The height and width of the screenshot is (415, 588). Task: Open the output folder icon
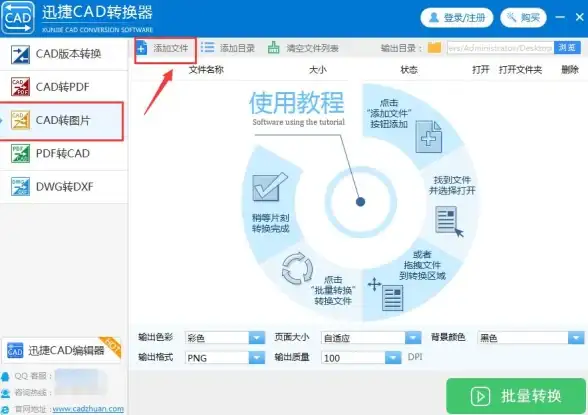click(x=434, y=48)
